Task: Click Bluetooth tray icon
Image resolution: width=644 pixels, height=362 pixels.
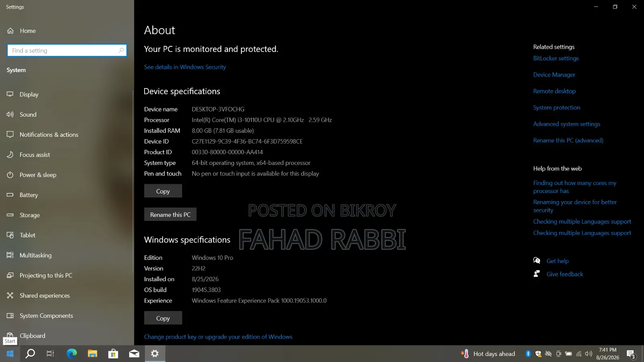Action: click(528, 354)
